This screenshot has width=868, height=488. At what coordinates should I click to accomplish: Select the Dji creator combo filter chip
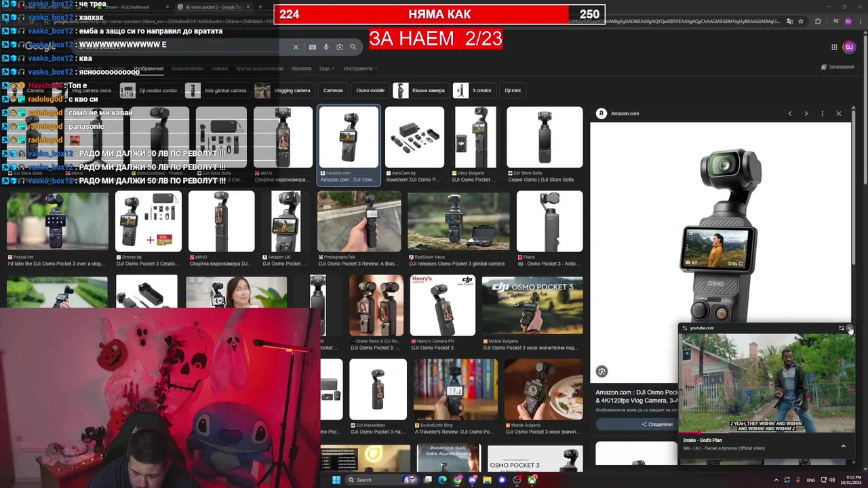(150, 90)
